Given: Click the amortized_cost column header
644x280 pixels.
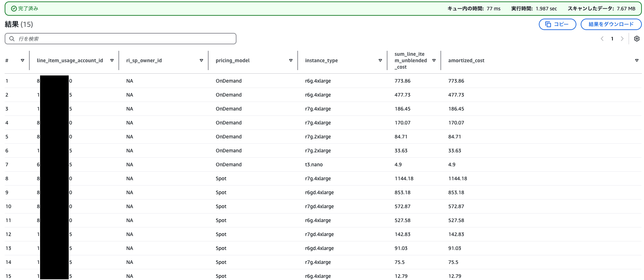Looking at the screenshot, I should [466, 60].
